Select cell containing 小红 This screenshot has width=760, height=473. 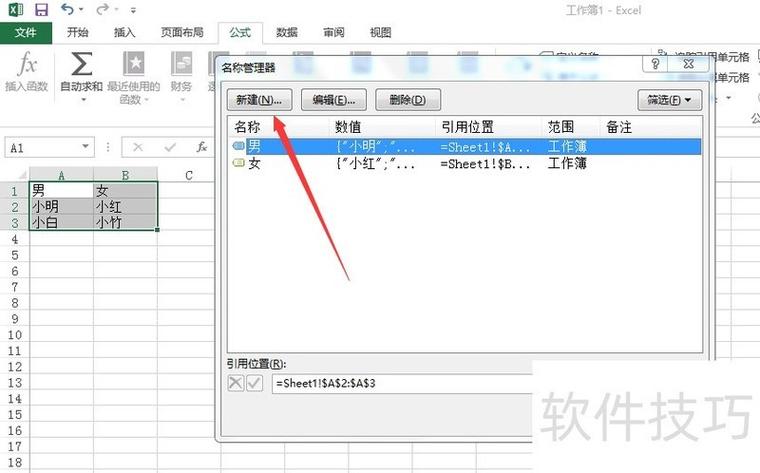[x=125, y=206]
